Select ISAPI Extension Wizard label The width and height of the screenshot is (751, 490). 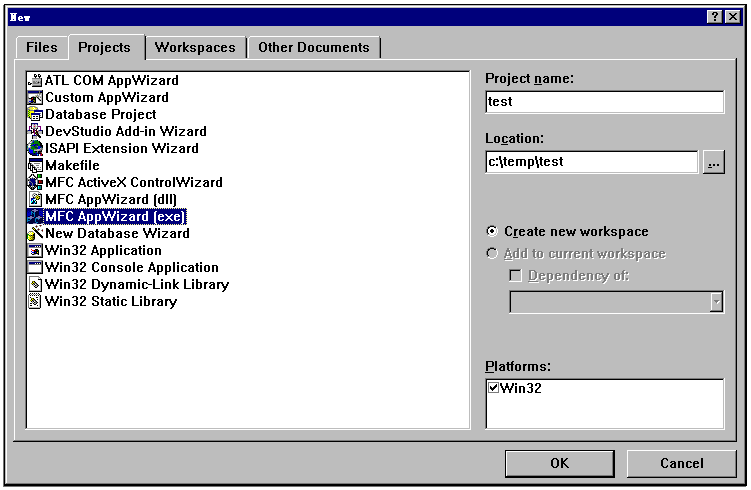(122, 148)
